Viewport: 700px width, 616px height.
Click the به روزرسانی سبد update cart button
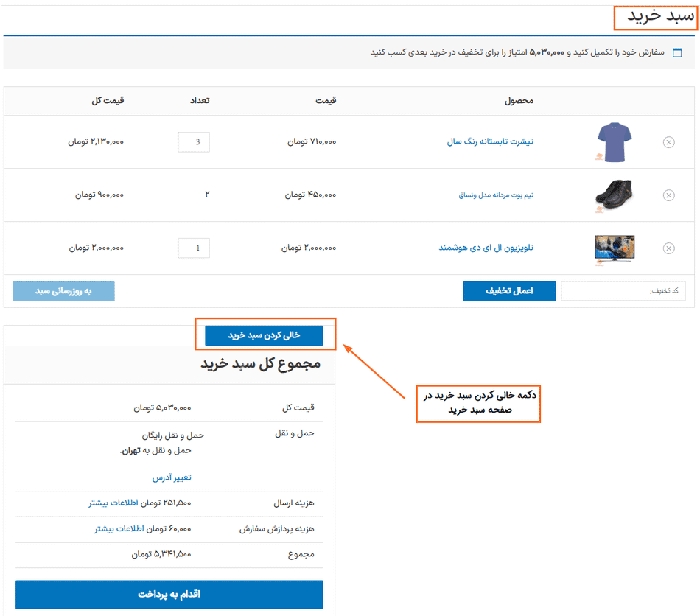coord(63,291)
